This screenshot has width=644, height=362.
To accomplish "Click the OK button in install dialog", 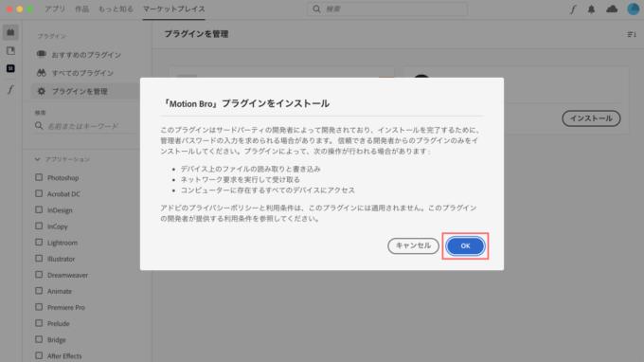I will 465,245.
